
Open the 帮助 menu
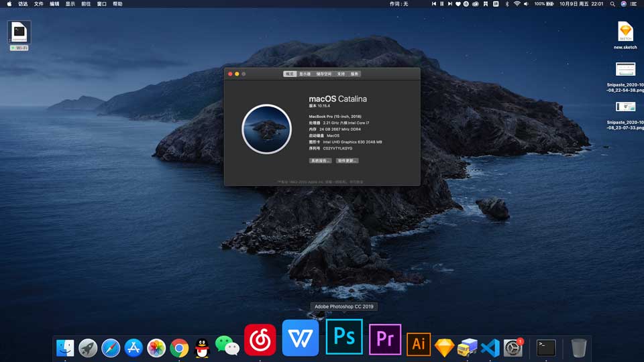[x=117, y=4]
